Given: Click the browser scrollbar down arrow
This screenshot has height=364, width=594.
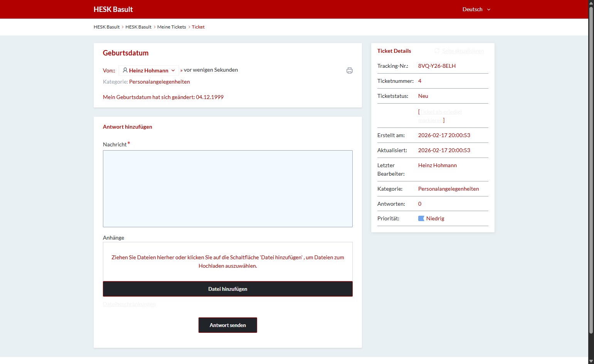Looking at the screenshot, I should coord(591,361).
